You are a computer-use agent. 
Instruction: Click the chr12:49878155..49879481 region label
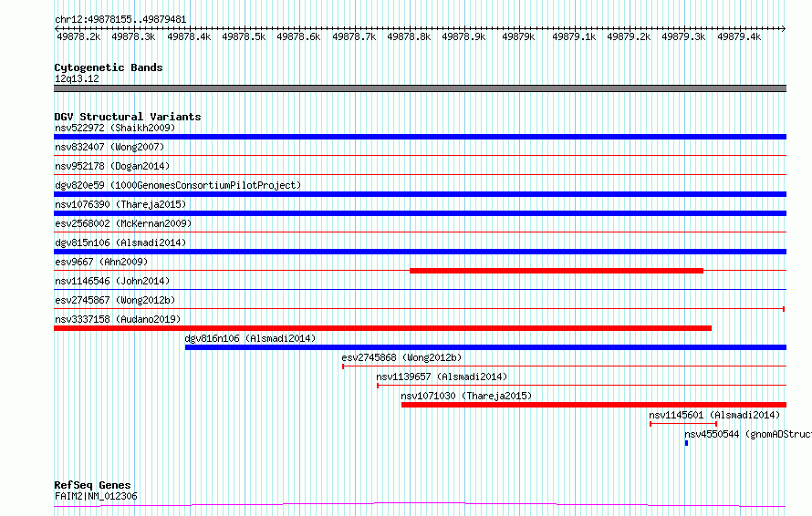[x=120, y=20]
